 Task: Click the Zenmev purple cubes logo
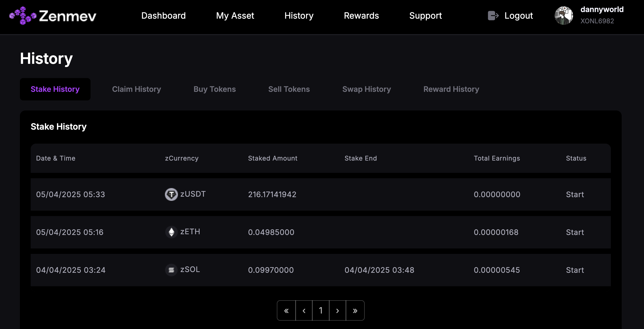click(23, 15)
